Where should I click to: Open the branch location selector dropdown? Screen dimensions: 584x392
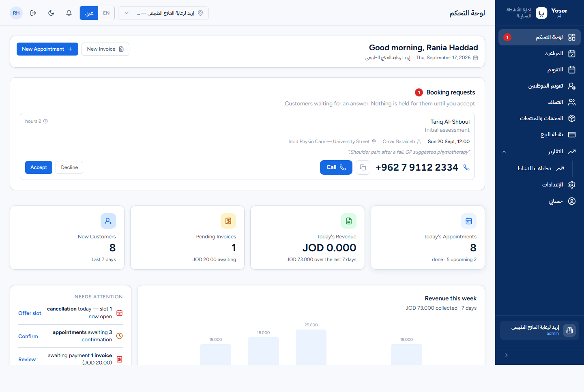[x=163, y=13]
